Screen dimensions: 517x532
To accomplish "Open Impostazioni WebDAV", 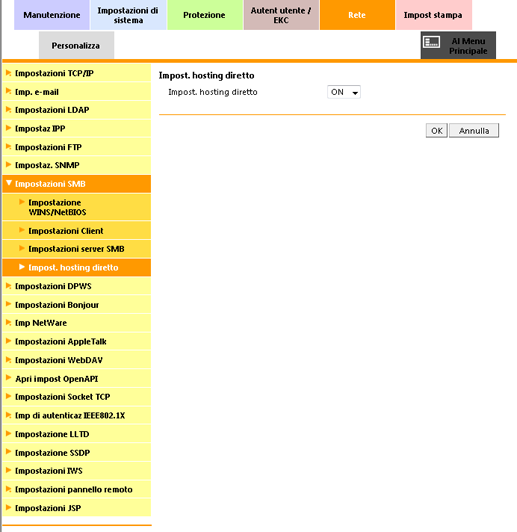I will click(77, 360).
